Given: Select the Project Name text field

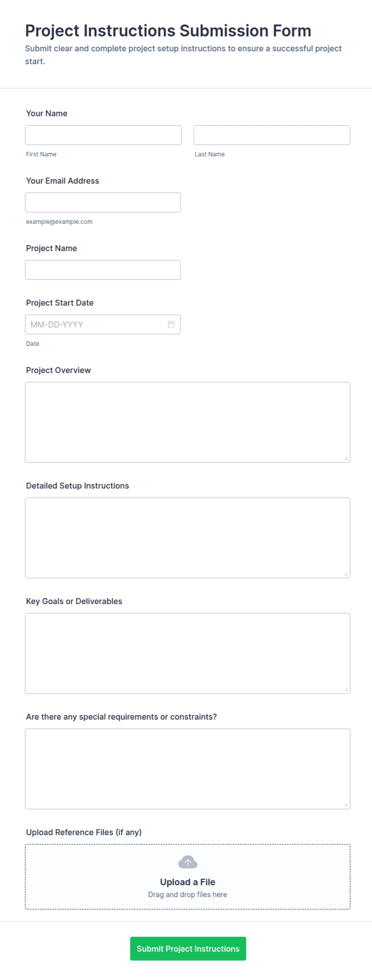Looking at the screenshot, I should click(103, 270).
